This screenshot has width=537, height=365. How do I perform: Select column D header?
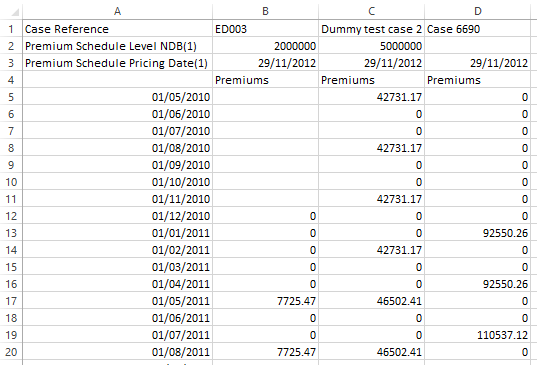478,11
